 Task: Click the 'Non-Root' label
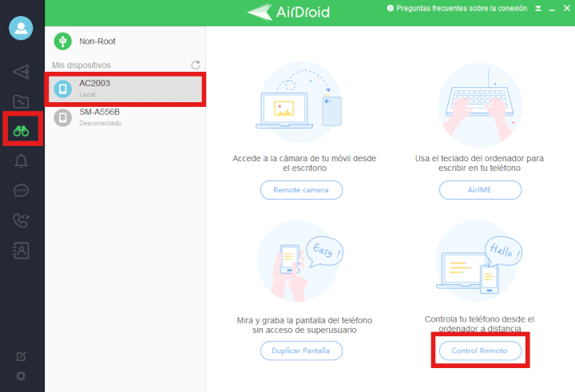point(97,42)
